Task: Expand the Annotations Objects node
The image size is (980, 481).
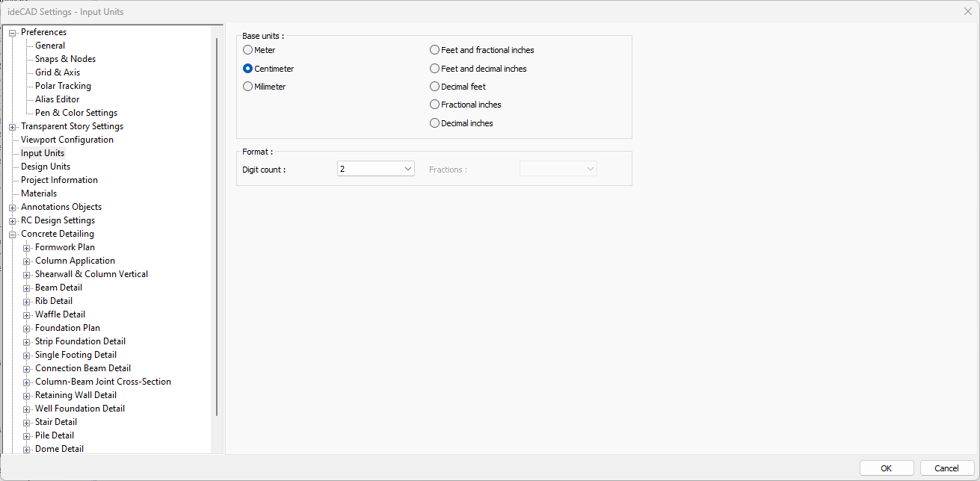Action: [x=13, y=208]
